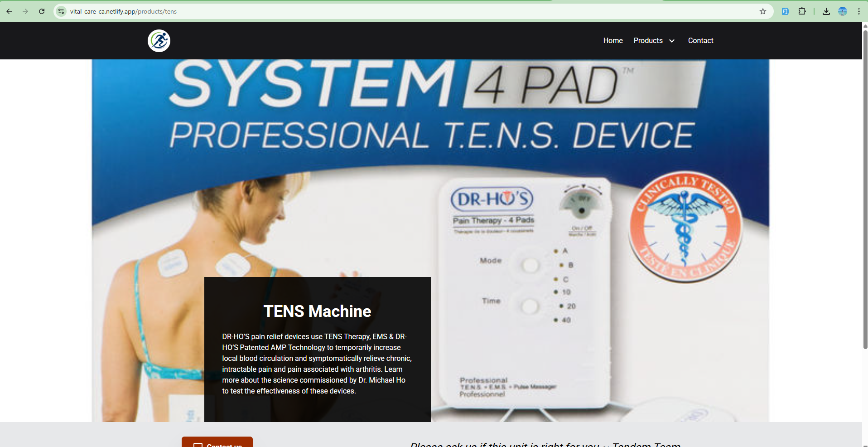Go back to the previous page
This screenshot has height=447, width=868.
pyautogui.click(x=9, y=11)
